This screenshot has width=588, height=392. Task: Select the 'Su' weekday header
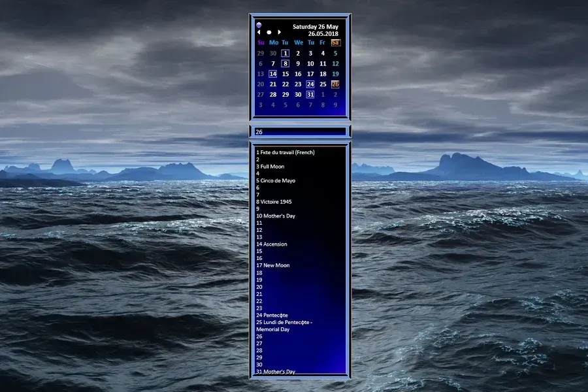point(261,42)
